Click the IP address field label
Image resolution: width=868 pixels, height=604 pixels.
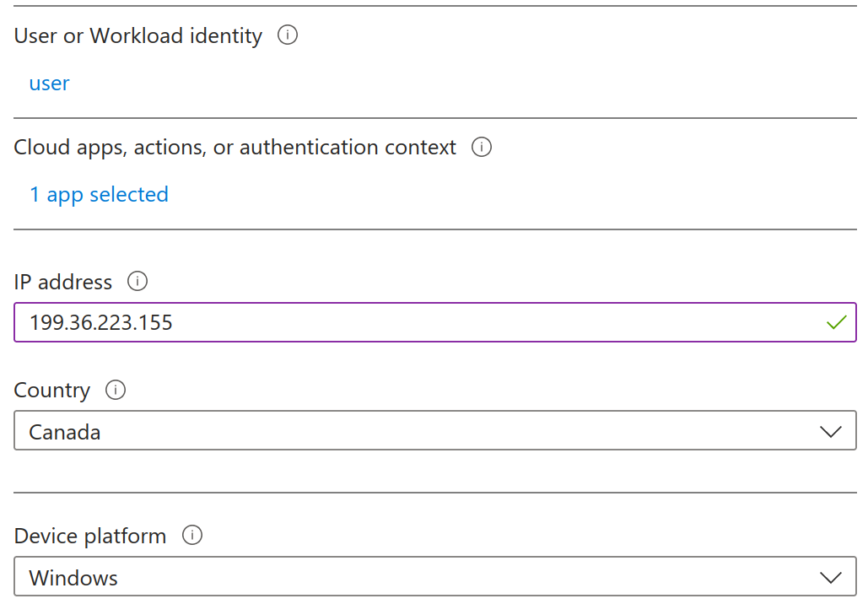(62, 282)
